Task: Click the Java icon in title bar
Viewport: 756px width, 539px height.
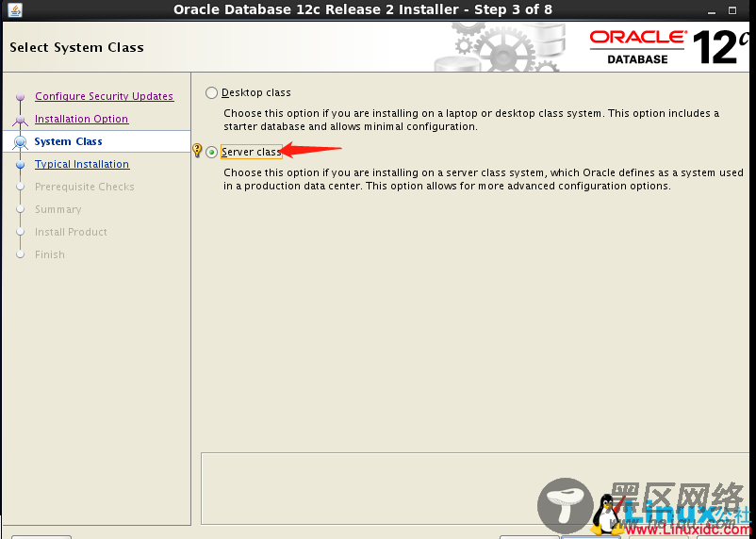Action: pos(15,9)
